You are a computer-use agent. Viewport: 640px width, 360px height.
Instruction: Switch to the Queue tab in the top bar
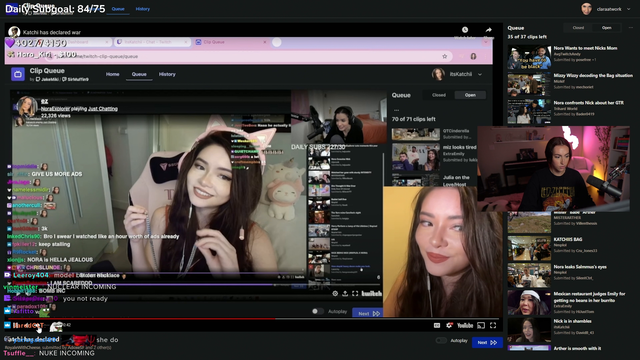[118, 9]
